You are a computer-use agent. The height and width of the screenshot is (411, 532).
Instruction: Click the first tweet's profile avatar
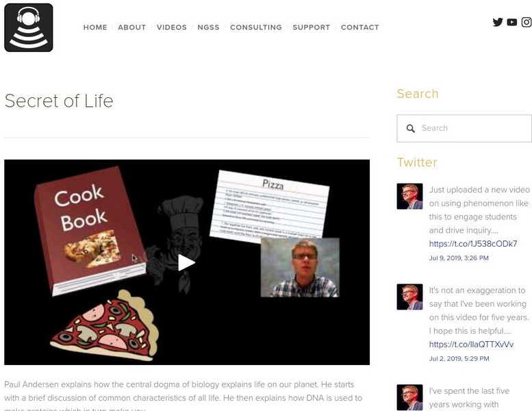(410, 196)
